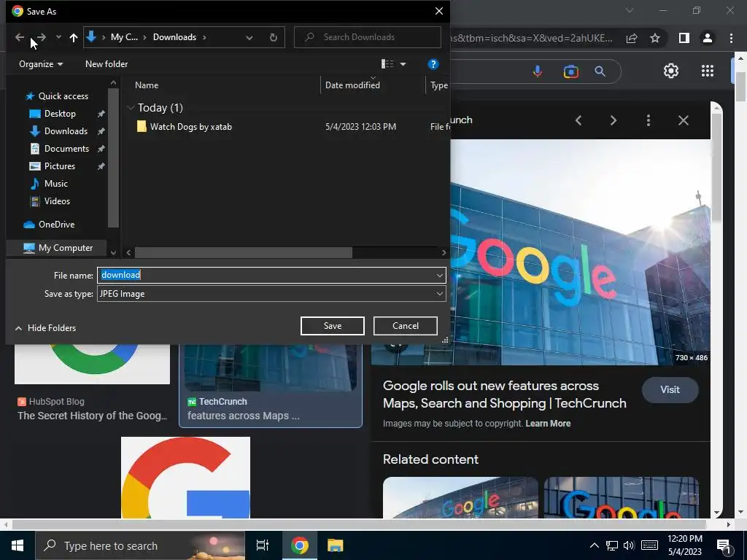The width and height of the screenshot is (747, 560).
Task: Open the Organize menu
Action: coord(41,64)
